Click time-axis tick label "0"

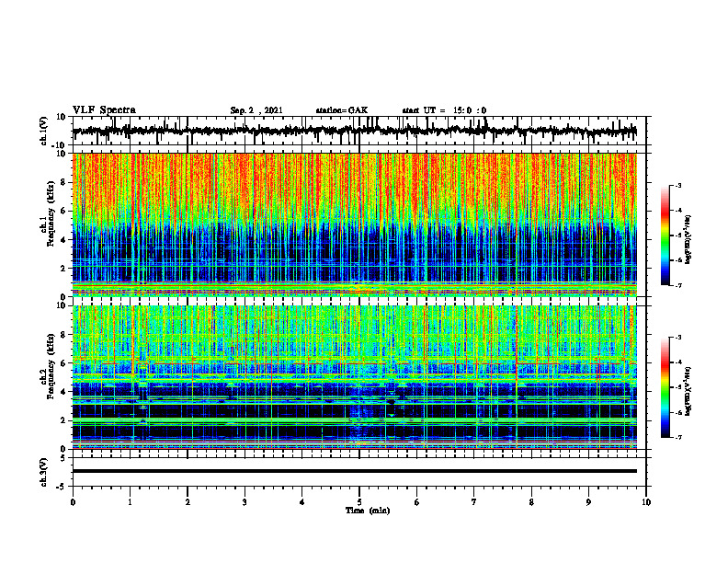pyautogui.click(x=73, y=502)
